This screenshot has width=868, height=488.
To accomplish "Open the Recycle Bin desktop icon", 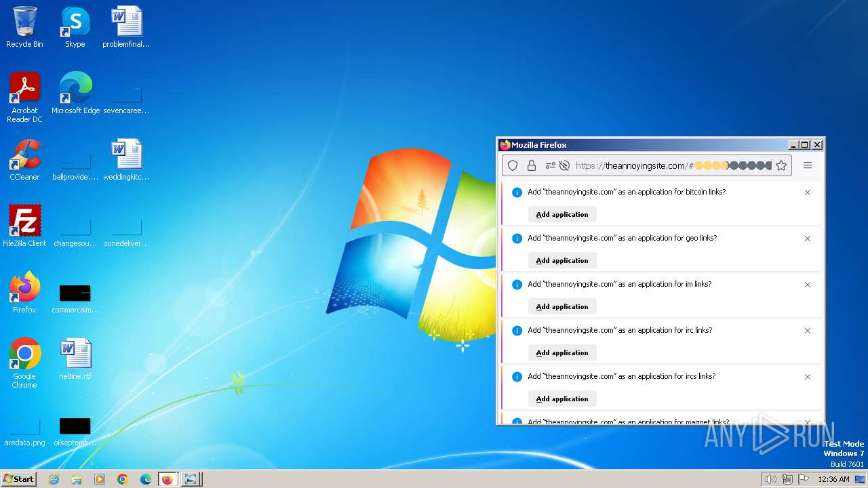I will [24, 28].
